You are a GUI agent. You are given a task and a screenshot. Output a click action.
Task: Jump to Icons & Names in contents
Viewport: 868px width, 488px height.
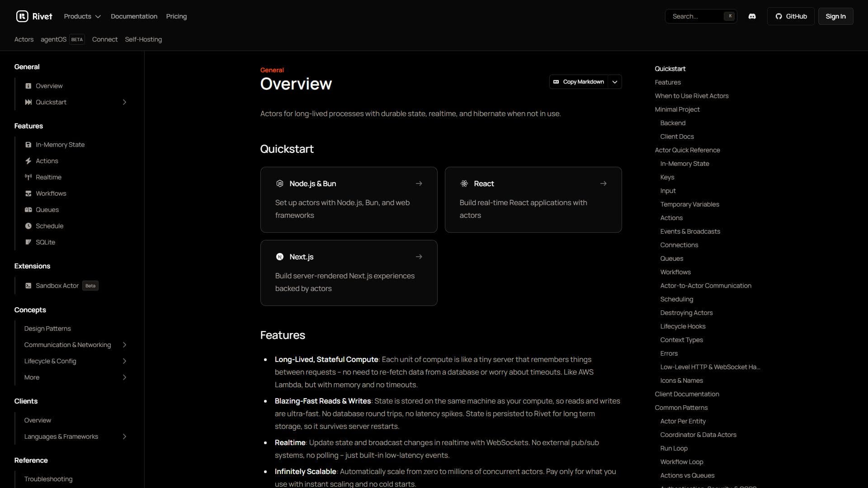681,380
